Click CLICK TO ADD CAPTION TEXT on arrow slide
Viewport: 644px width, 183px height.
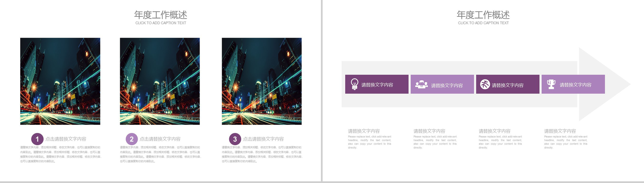(483, 23)
